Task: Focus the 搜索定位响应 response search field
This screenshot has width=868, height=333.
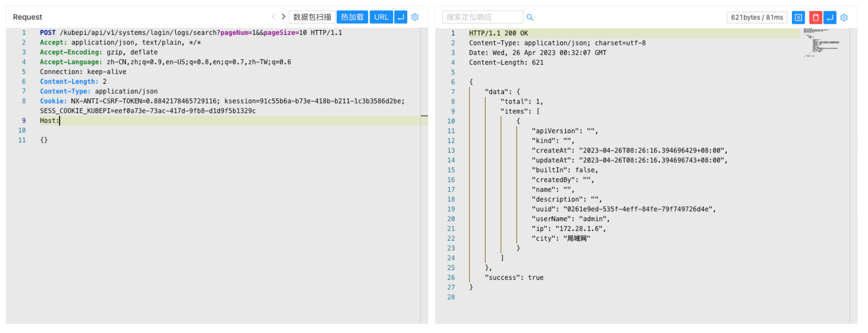Action: (482, 17)
